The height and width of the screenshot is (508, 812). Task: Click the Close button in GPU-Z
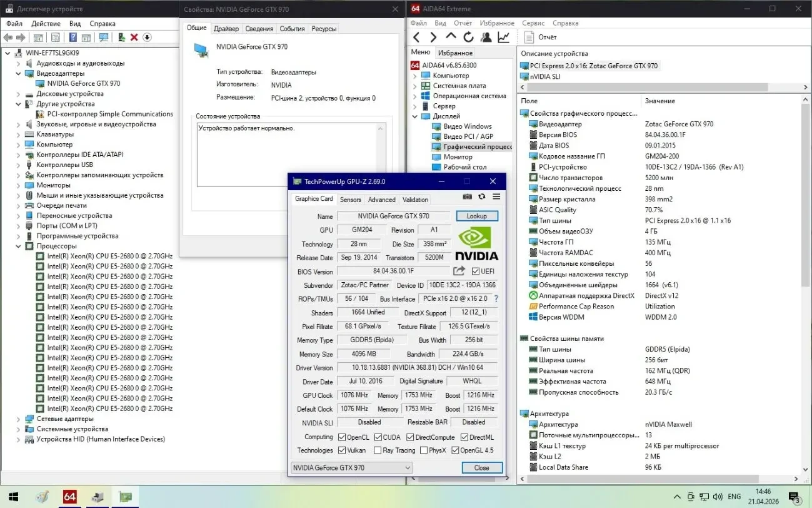click(481, 468)
